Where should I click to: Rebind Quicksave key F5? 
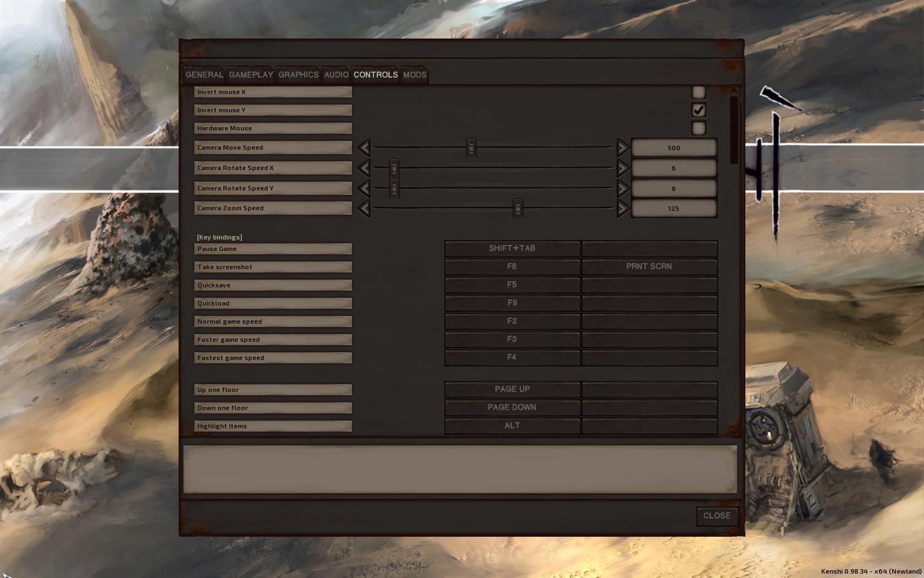point(512,285)
